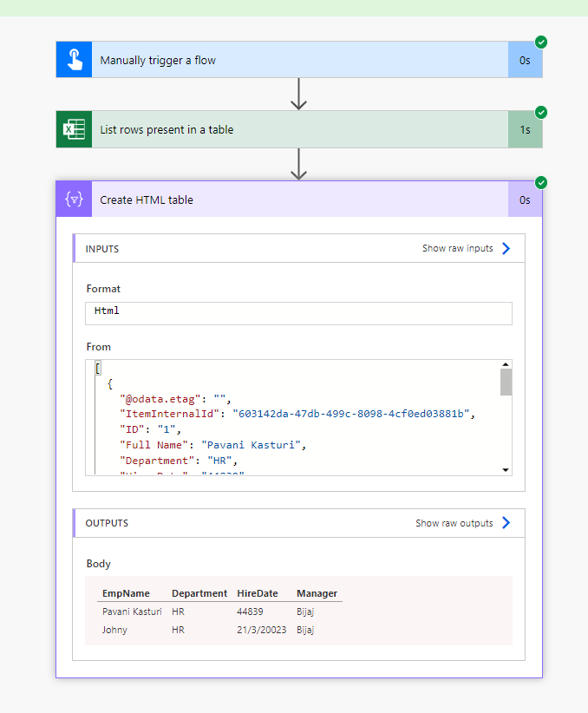Click the green checkmark on Manually trigger a flow
This screenshot has height=713, width=588.
click(x=541, y=42)
